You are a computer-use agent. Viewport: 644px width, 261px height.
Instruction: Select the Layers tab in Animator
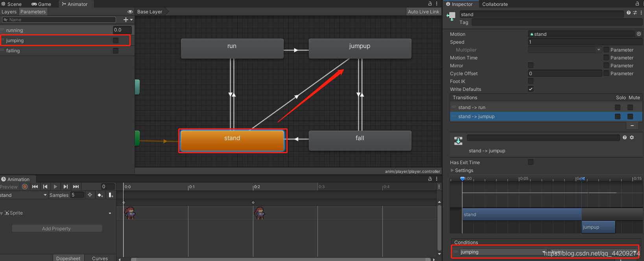point(9,12)
